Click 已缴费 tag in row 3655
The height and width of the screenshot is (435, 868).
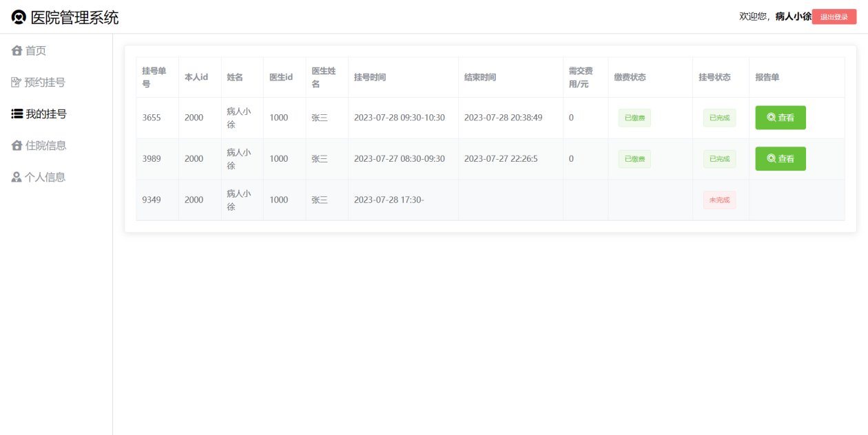pos(634,118)
